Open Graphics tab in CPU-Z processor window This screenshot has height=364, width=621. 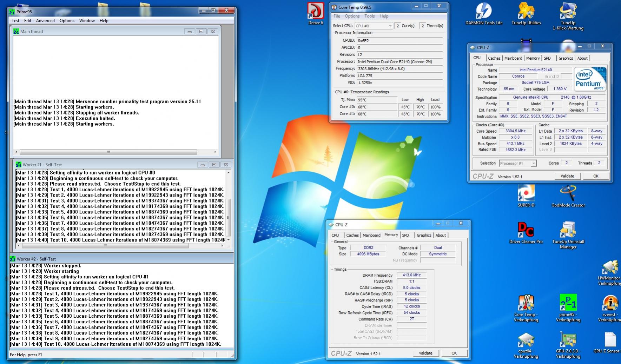566,58
